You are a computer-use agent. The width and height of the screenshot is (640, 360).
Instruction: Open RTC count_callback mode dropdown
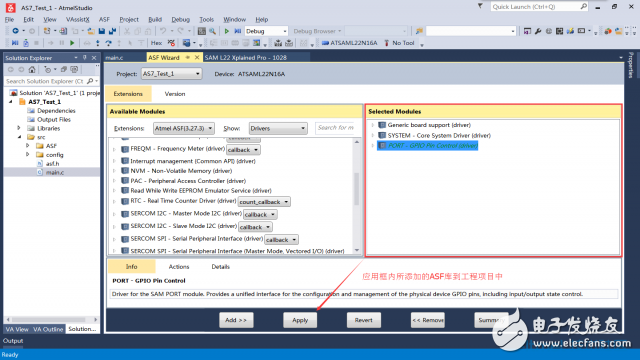pyautogui.click(x=264, y=202)
